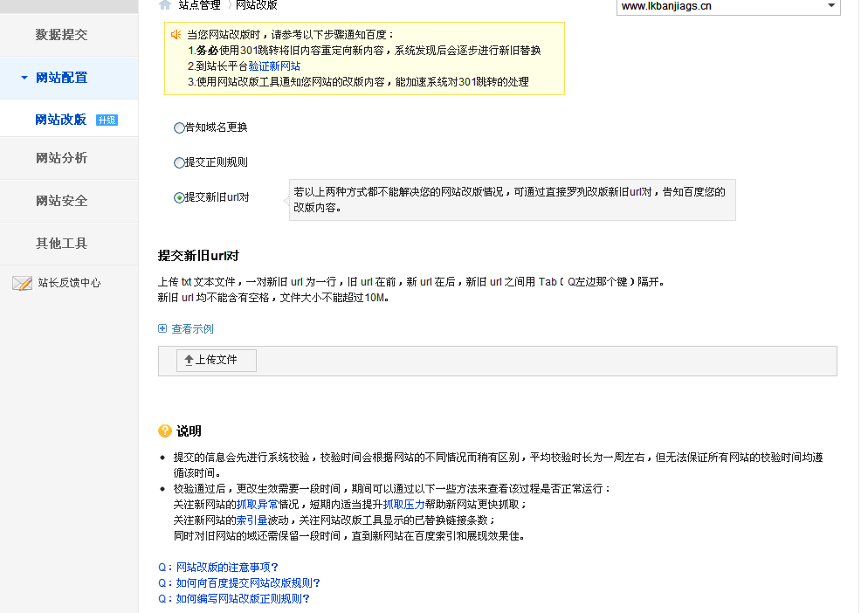Click the text 新旧 url 均不能含有空格

click(x=213, y=298)
